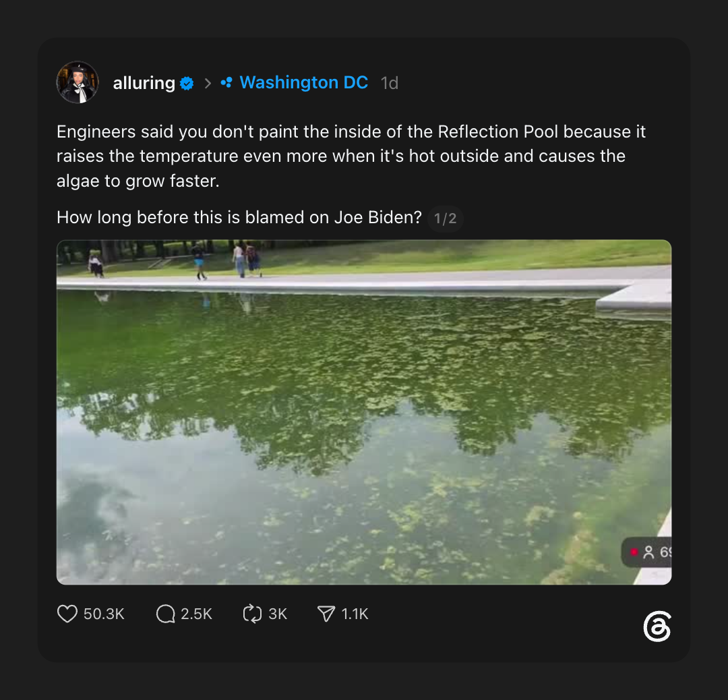Share the post with the paper plane icon
This screenshot has width=728, height=700.
click(x=326, y=614)
